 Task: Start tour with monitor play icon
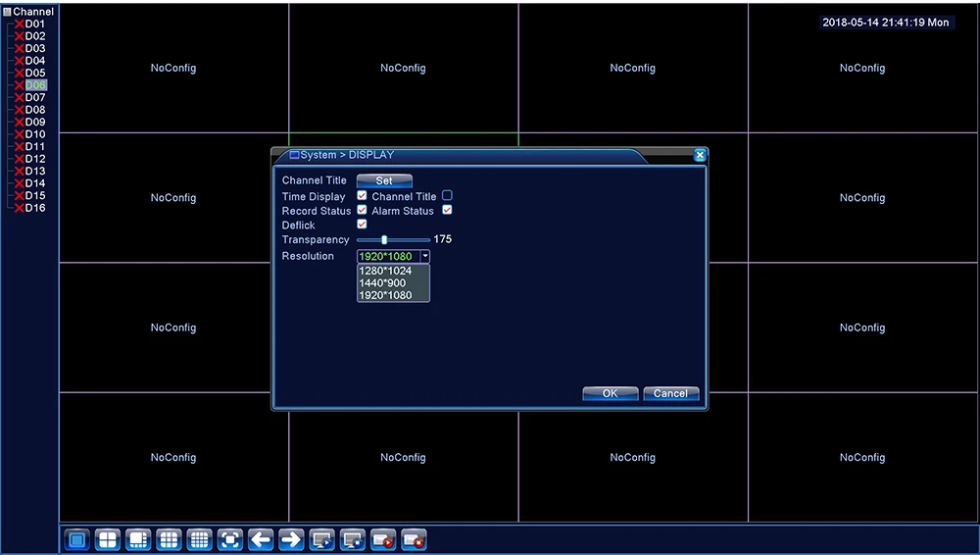pyautogui.click(x=321, y=539)
